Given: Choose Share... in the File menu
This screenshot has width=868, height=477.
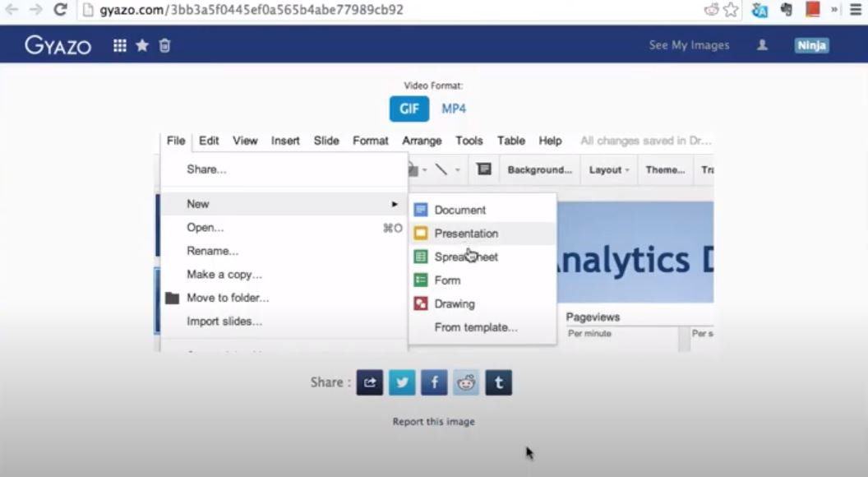Looking at the screenshot, I should 284,169.
